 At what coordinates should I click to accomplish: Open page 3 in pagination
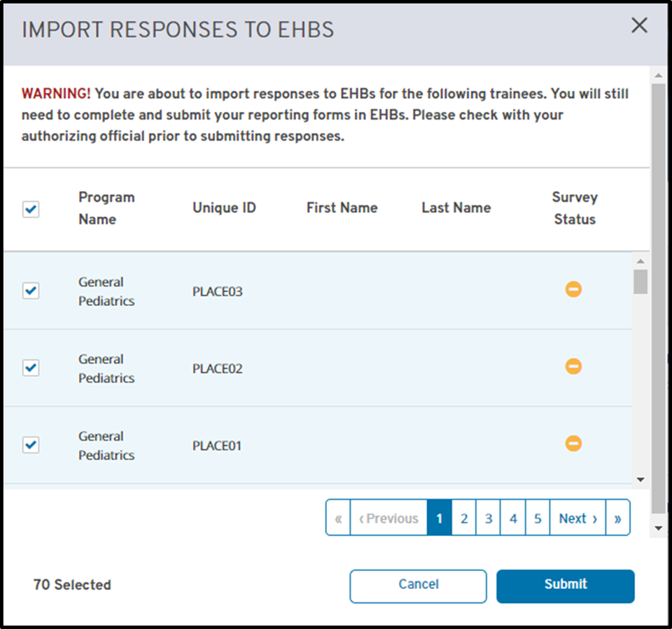coord(489,518)
